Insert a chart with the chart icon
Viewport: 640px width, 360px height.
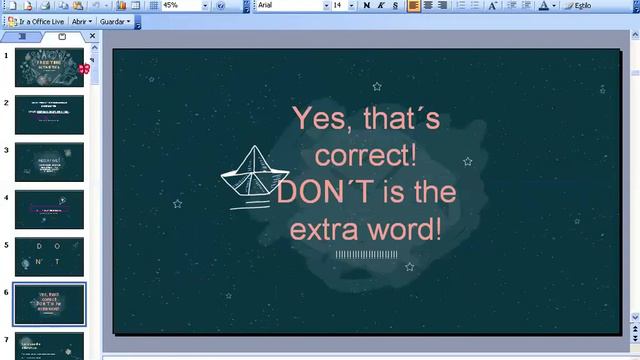pyautogui.click(x=121, y=5)
